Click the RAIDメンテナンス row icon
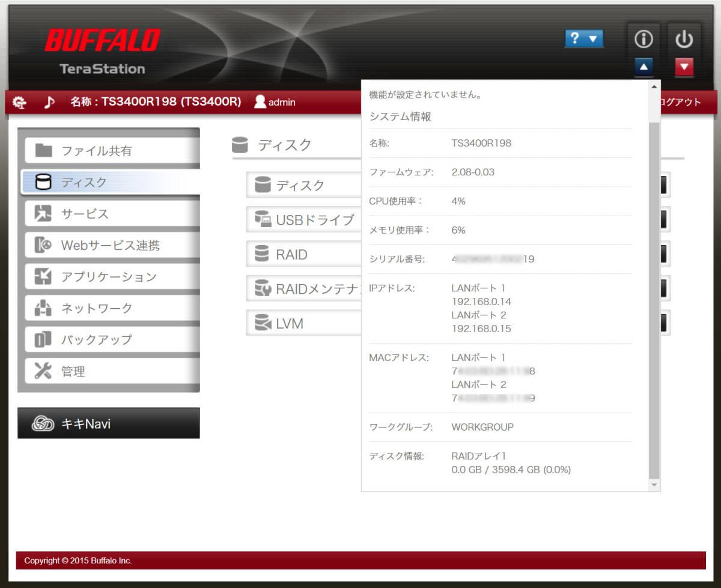This screenshot has height=588, width=721. (x=263, y=289)
